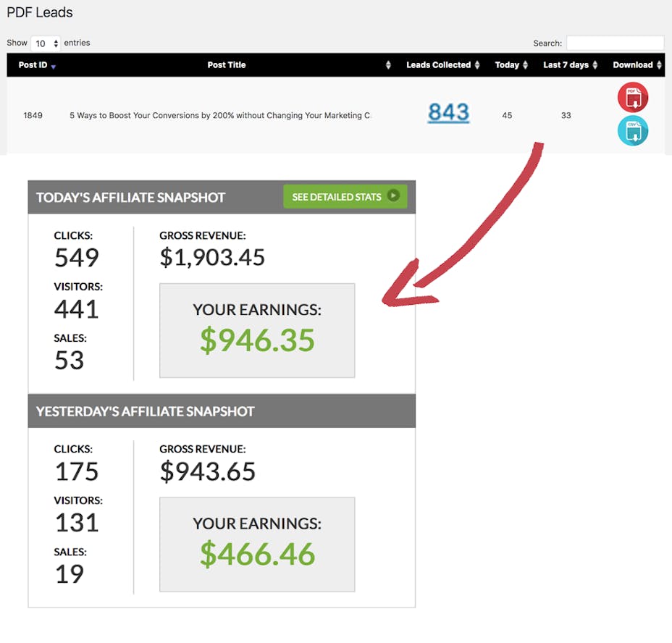
Task: Click the sort arrow beside Post ID
Action: (54, 66)
